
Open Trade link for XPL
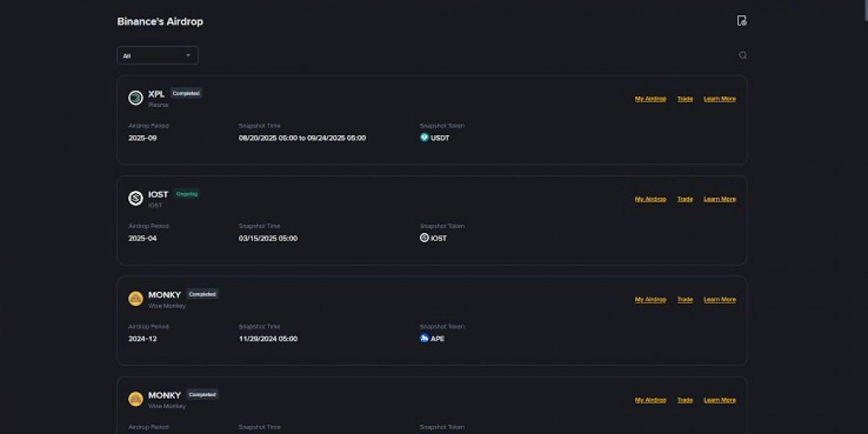point(685,98)
